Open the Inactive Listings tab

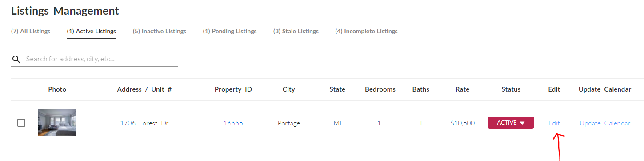[160, 31]
